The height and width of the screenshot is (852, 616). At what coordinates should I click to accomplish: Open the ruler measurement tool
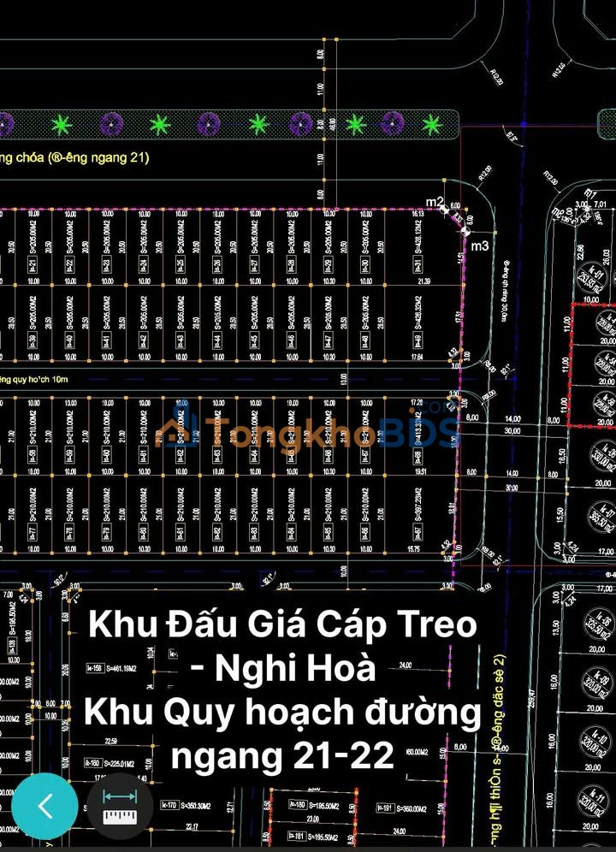(120, 807)
